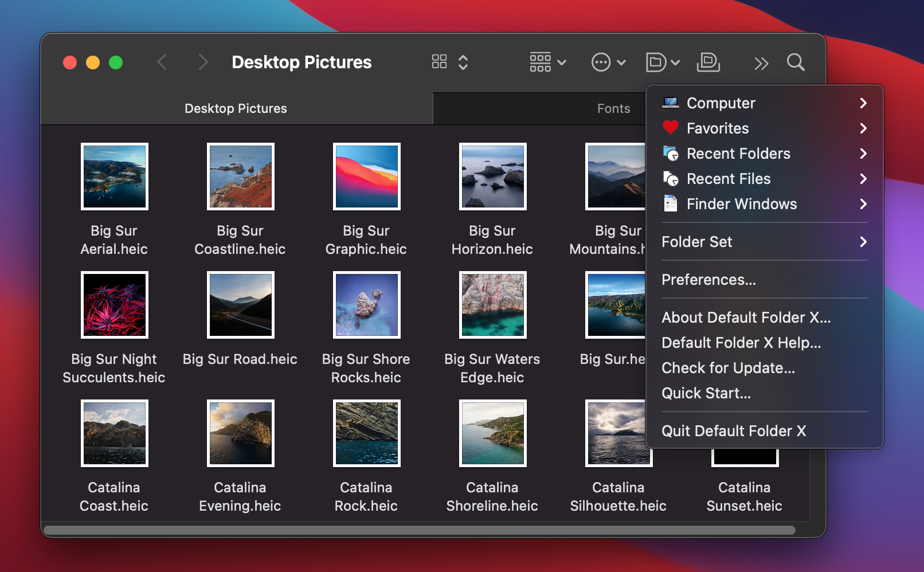The image size is (924, 572).
Task: Open the Default Folder X toolbar dropdown
Action: [x=663, y=62]
